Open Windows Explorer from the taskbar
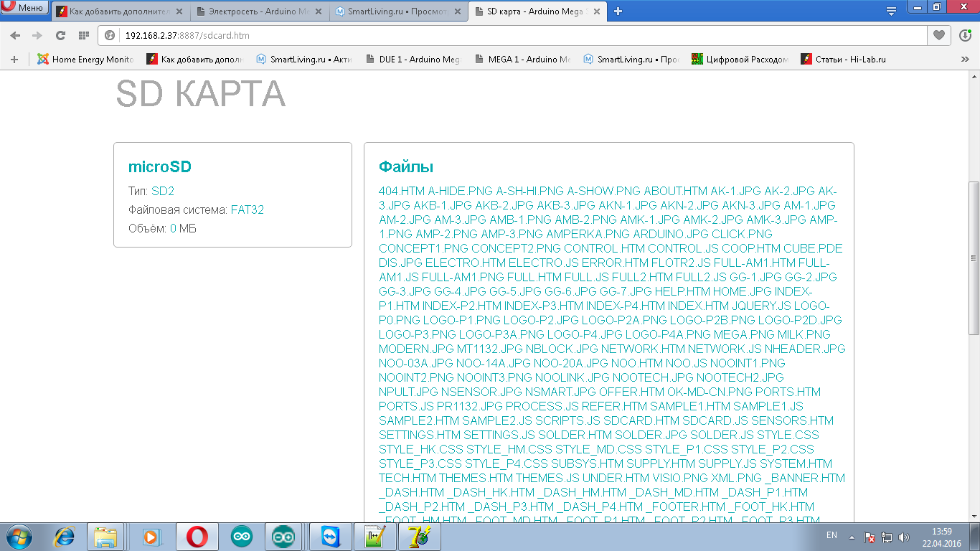980x551 pixels. [105, 536]
